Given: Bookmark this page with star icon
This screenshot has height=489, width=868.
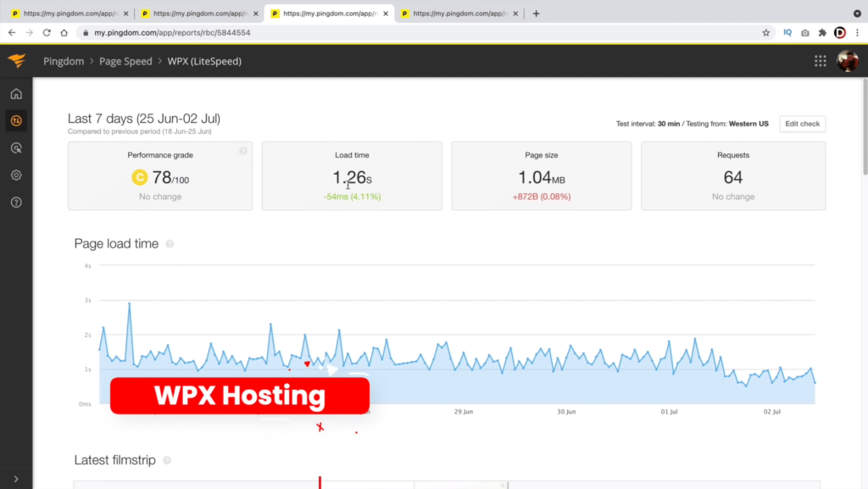Looking at the screenshot, I should click(x=766, y=33).
